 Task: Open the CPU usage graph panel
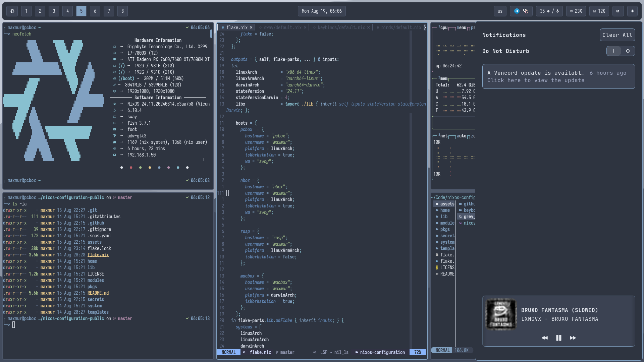(442, 27)
